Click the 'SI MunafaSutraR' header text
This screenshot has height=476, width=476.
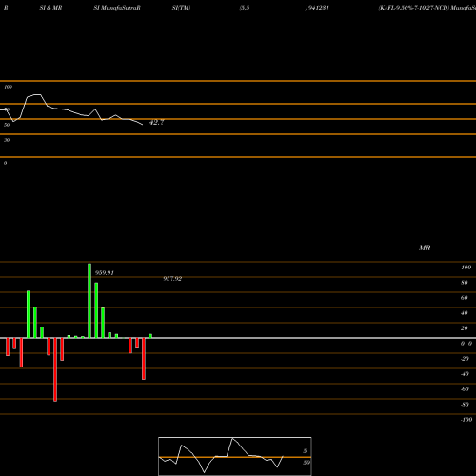point(117,8)
